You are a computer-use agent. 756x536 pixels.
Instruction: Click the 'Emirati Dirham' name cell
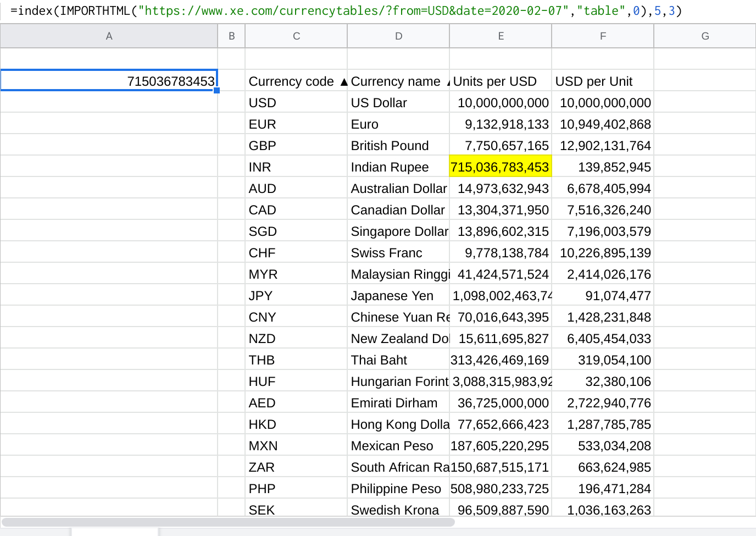[398, 402]
